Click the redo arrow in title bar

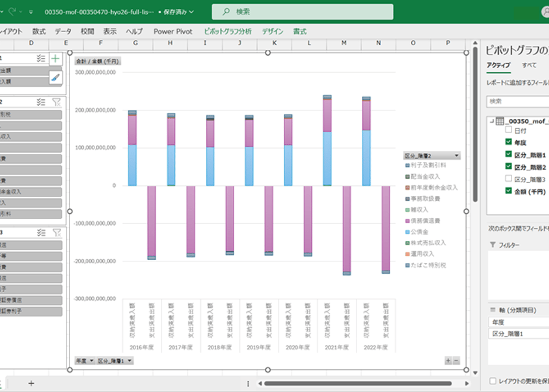tap(12, 11)
